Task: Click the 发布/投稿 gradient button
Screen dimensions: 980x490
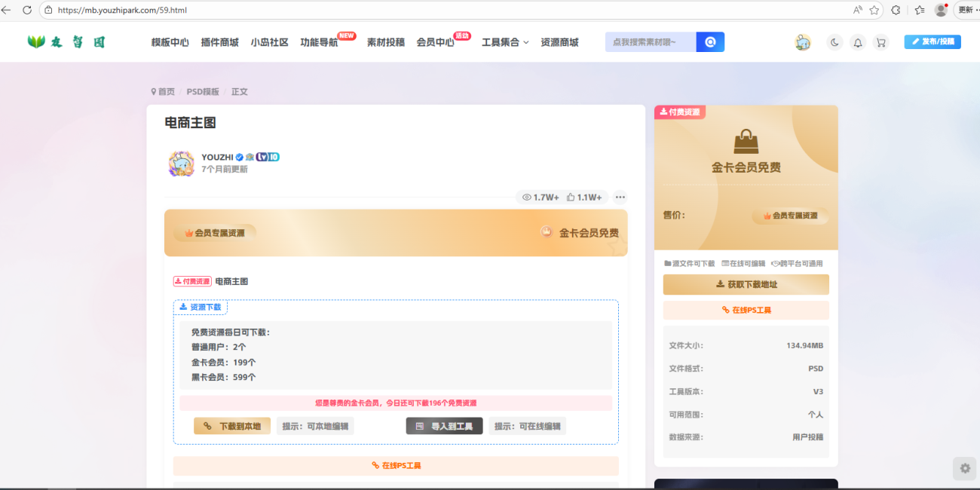Action: tap(933, 41)
